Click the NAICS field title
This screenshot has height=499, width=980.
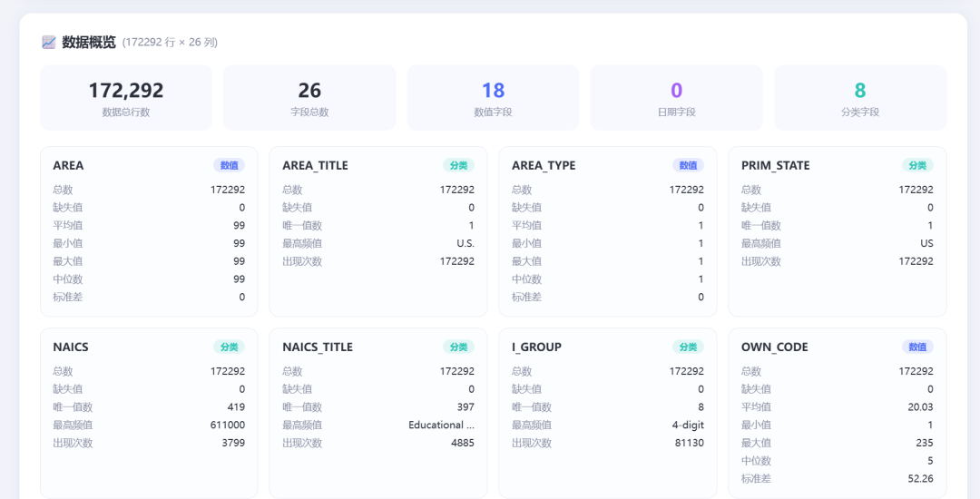(x=71, y=347)
